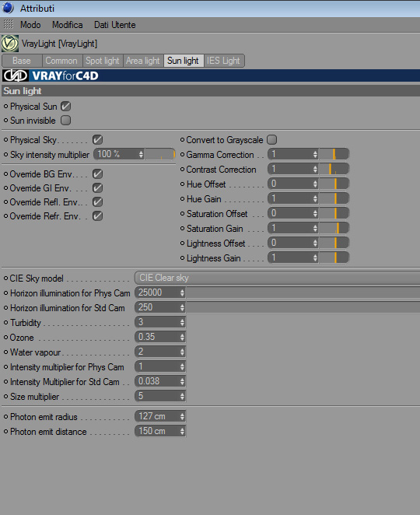Toggle Override Refr. Env. checkbox

(97, 216)
